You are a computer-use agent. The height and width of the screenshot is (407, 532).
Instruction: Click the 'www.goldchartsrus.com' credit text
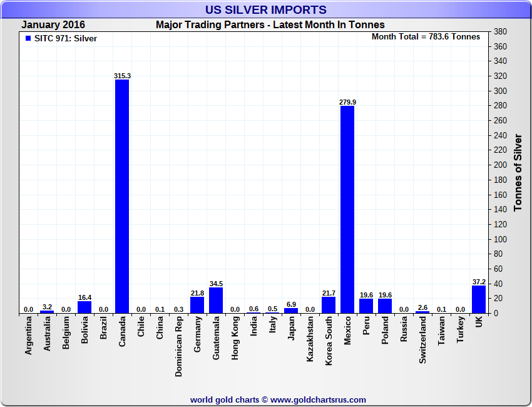click(x=318, y=400)
